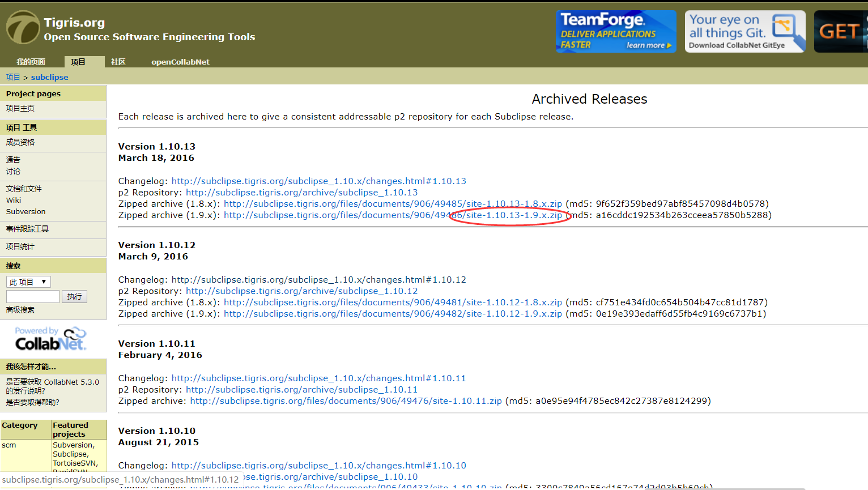Click the March 9, 2016 date text

(153, 257)
